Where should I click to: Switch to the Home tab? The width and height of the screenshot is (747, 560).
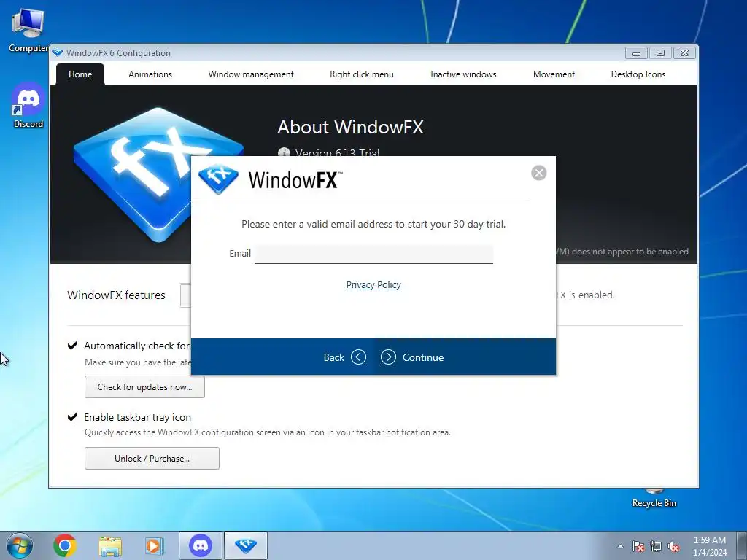point(80,74)
